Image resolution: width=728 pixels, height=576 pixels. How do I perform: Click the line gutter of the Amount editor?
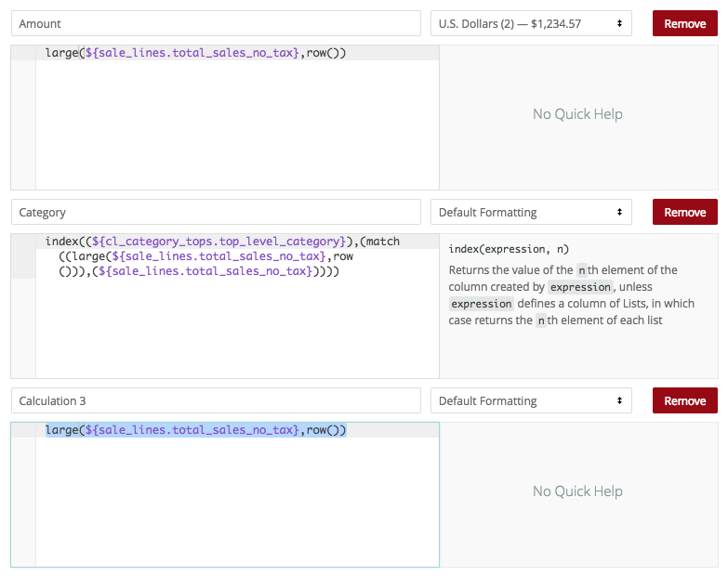coord(23,117)
